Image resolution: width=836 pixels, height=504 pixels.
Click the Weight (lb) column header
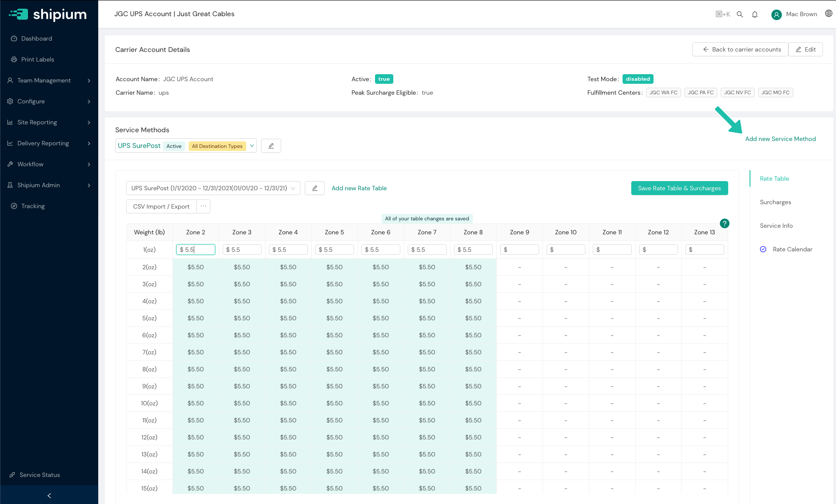pyautogui.click(x=149, y=232)
